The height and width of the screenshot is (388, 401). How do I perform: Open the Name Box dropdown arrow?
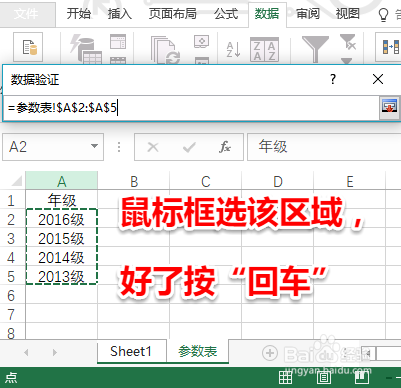tap(95, 146)
